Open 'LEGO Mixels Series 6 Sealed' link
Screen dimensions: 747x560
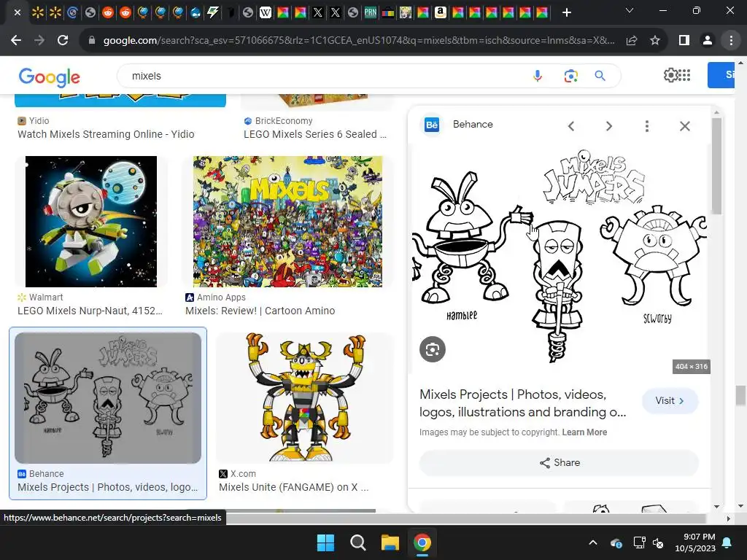[x=315, y=134]
